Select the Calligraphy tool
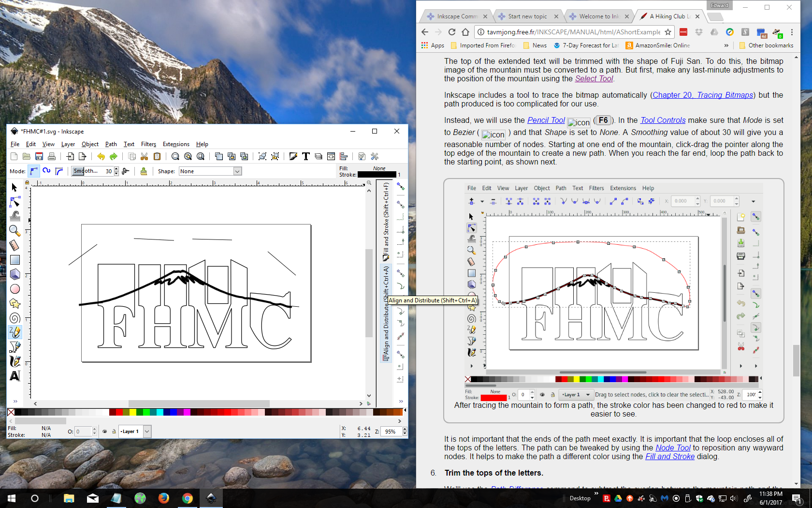The height and width of the screenshot is (508, 812). point(14,361)
